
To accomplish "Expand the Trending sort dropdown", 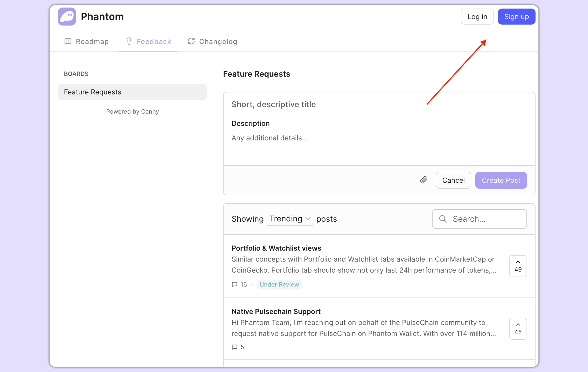I will coord(290,219).
